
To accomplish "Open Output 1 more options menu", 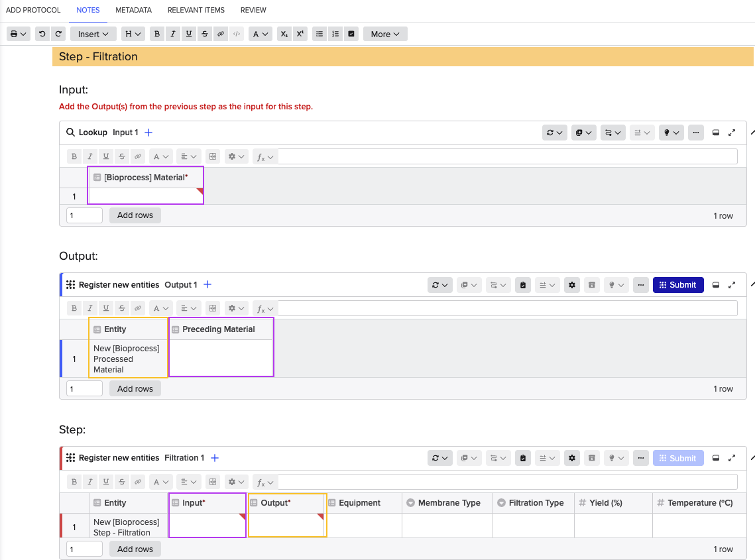I will [641, 284].
